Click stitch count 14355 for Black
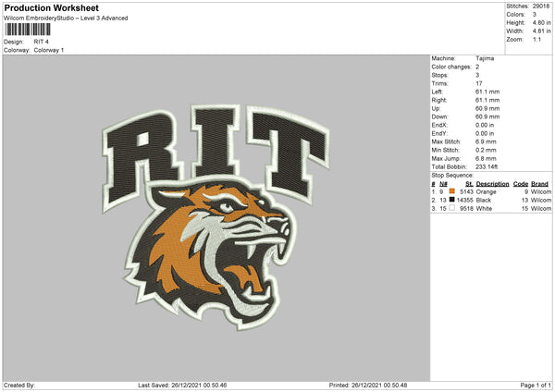This screenshot has height=392, width=555. click(x=465, y=201)
